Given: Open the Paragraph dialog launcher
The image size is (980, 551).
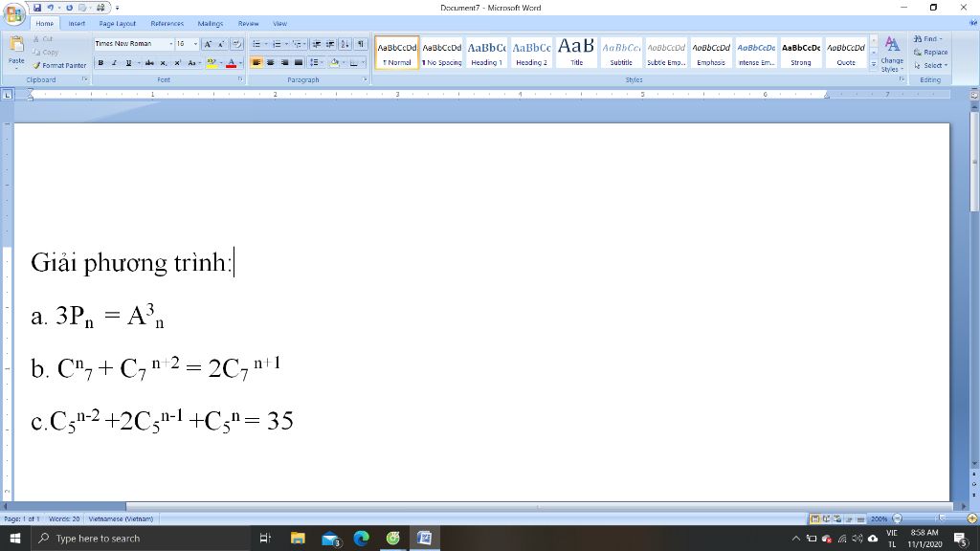Looking at the screenshot, I should [365, 79].
